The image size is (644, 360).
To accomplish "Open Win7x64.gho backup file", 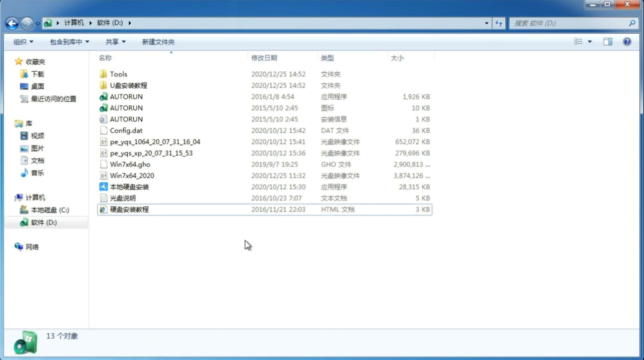I will click(130, 164).
